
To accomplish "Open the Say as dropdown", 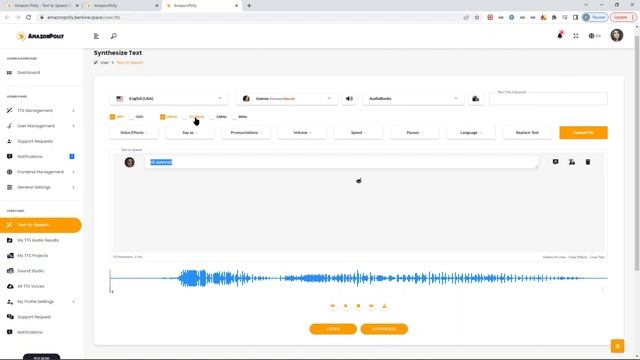I will pos(190,133).
